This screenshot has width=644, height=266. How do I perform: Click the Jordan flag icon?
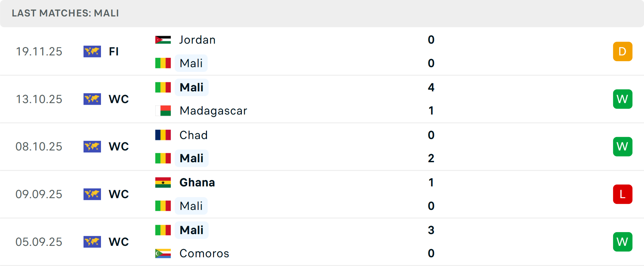[163, 40]
